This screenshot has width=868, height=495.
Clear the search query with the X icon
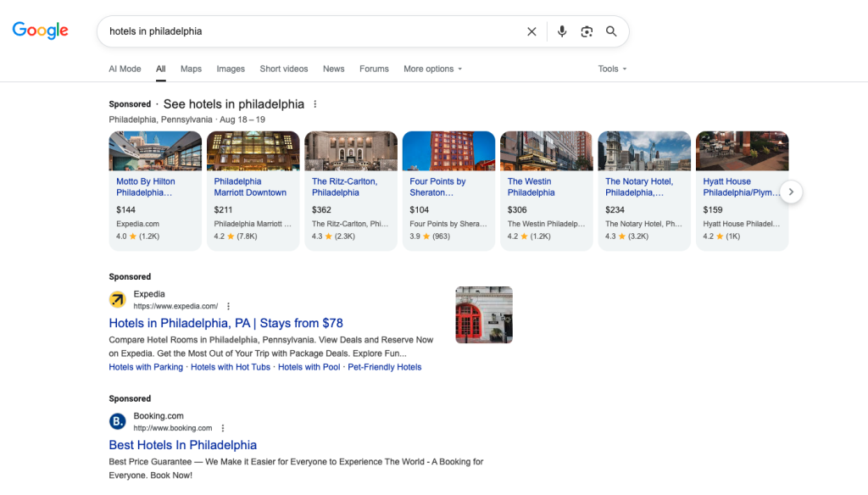[531, 31]
